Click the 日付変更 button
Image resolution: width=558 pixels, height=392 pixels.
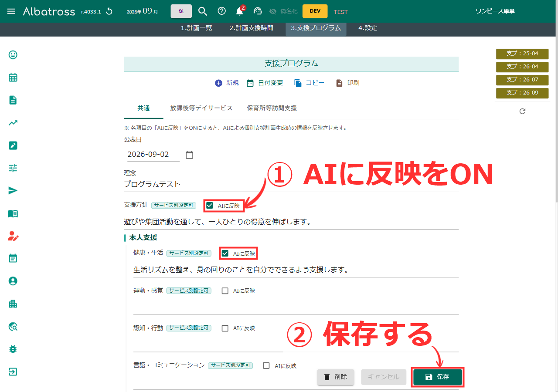(265, 83)
